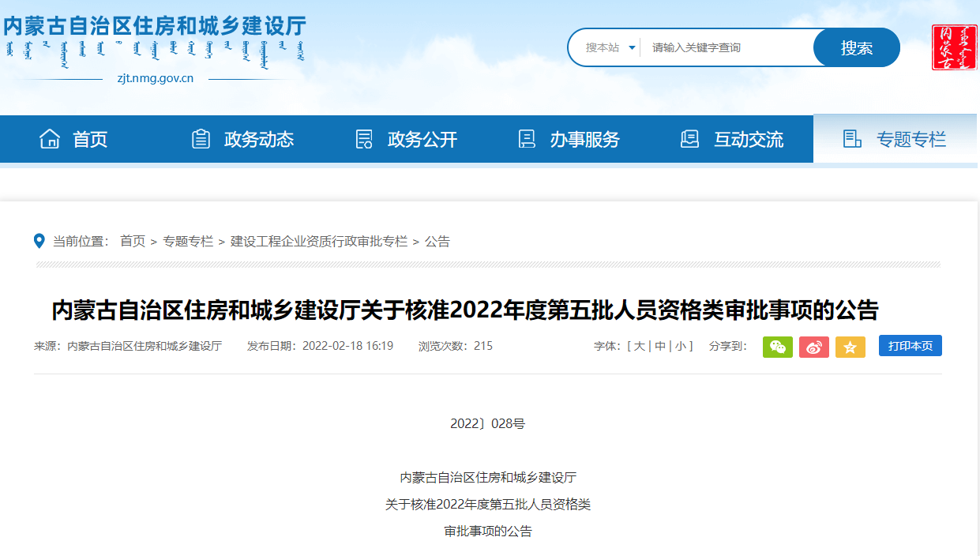The width and height of the screenshot is (980, 556).
Task: Click the location pin icon beside 当前位置
Action: pos(40,241)
